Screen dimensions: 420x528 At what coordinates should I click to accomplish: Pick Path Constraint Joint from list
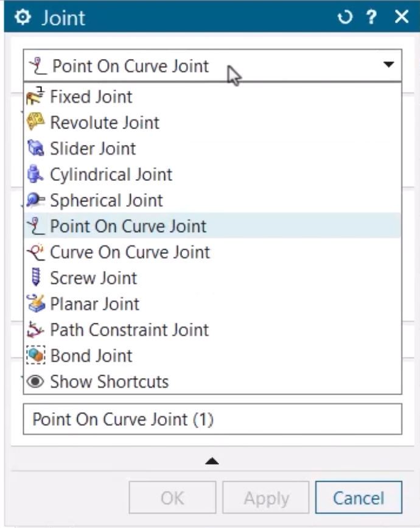pos(129,330)
